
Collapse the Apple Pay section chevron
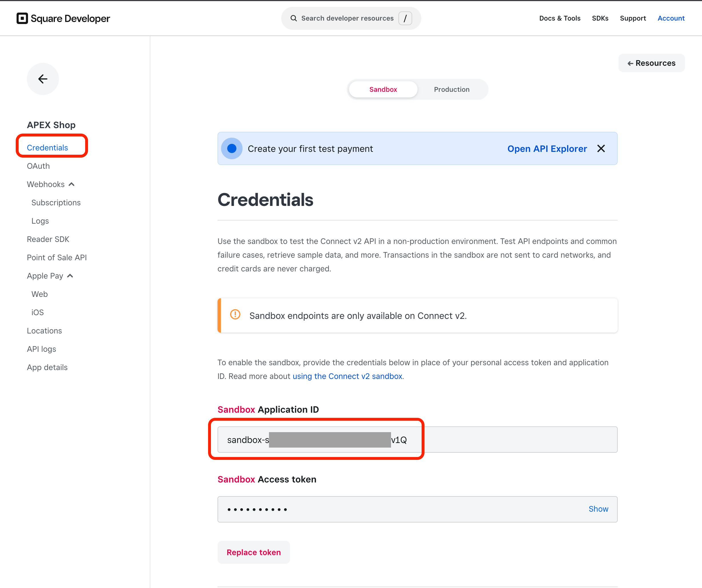(70, 276)
